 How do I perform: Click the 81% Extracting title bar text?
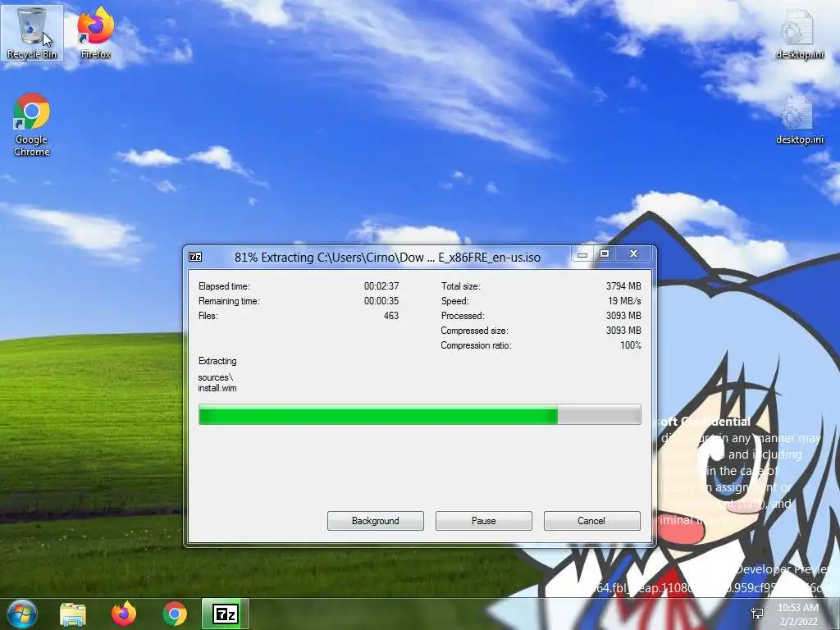click(387, 257)
